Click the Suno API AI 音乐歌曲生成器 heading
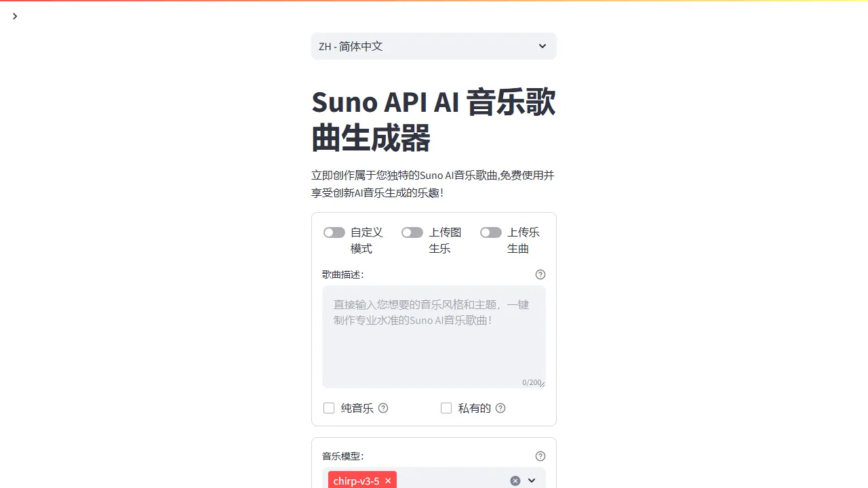Viewport: 868px width, 488px height. pos(433,120)
